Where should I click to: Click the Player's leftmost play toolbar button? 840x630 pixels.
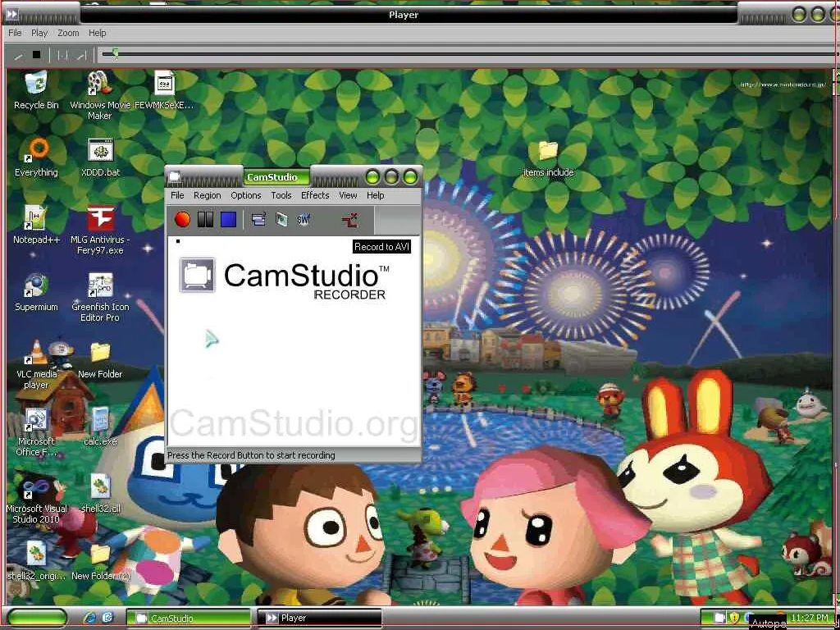(x=18, y=55)
